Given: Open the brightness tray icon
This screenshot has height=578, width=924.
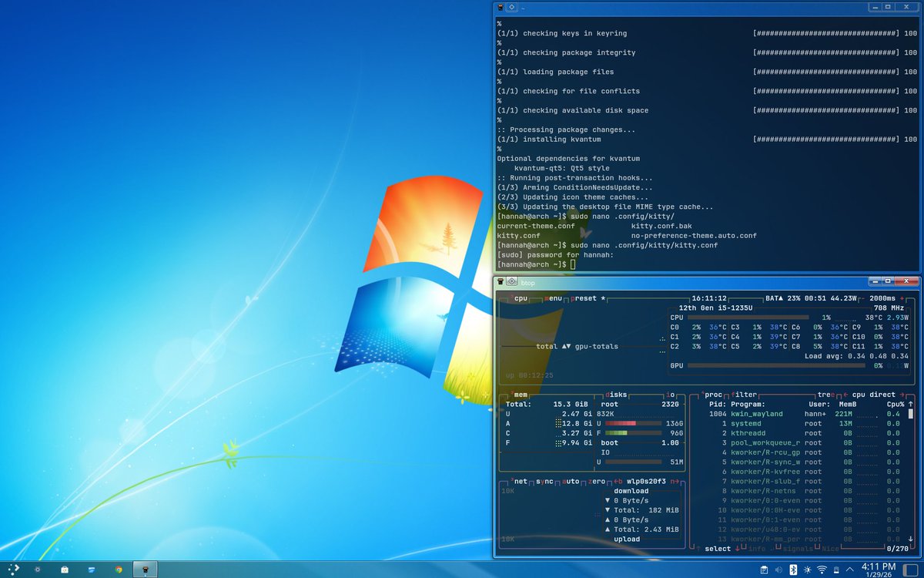Looking at the screenshot, I should (x=808, y=570).
